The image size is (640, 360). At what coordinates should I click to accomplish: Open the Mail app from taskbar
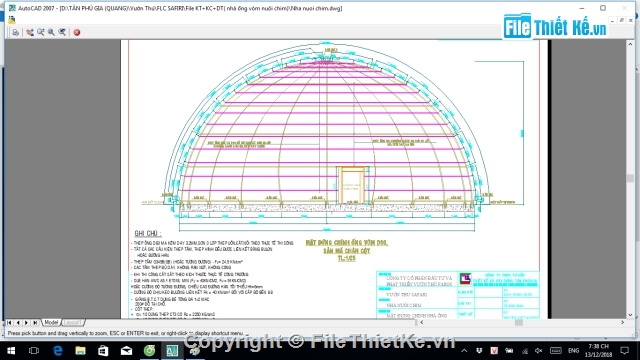pos(126,351)
